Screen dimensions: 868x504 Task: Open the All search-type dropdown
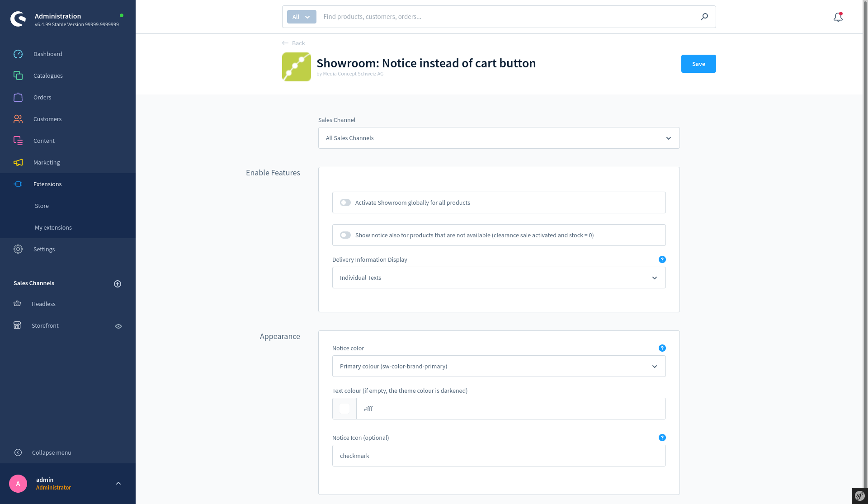point(302,17)
